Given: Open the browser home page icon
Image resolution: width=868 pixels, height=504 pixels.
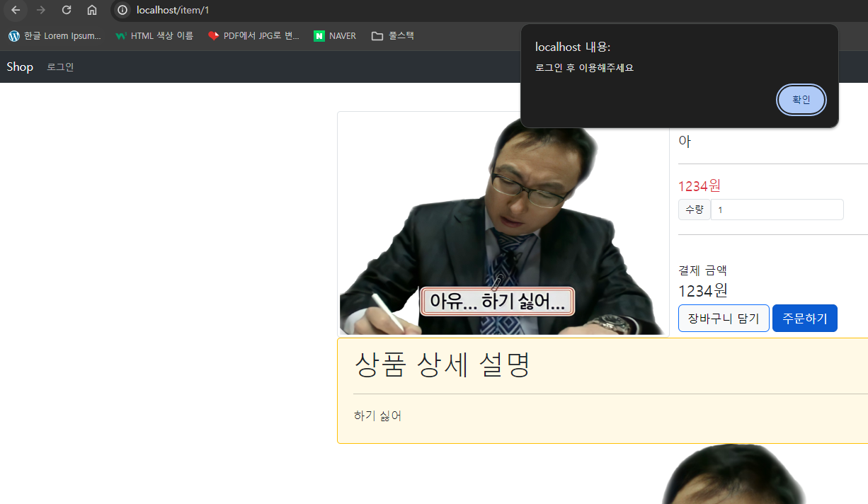Looking at the screenshot, I should [x=92, y=10].
